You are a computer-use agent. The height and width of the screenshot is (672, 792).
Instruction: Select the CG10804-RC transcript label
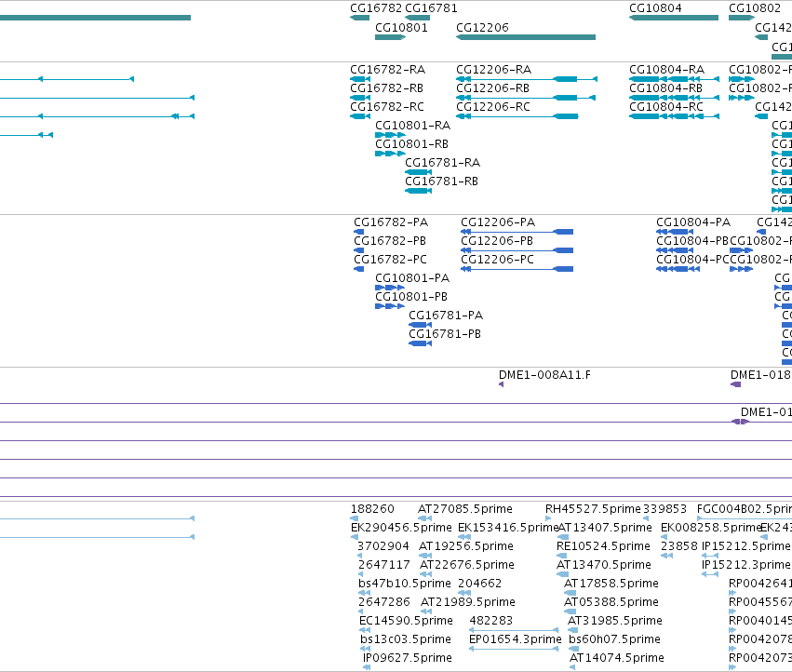pos(666,107)
